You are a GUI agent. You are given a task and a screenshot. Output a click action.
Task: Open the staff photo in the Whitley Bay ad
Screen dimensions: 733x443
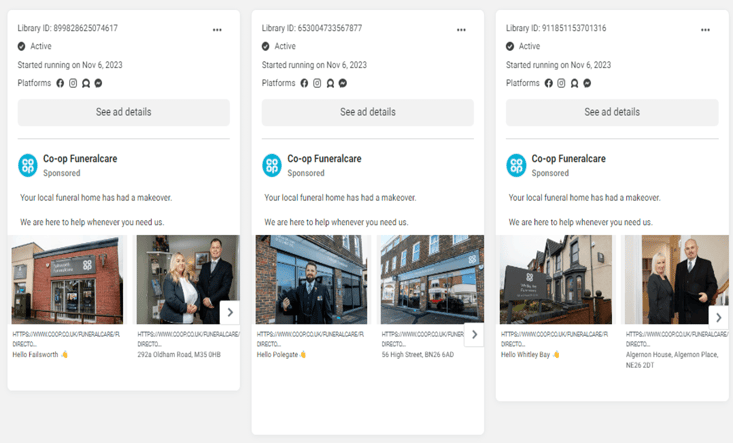pos(677,279)
